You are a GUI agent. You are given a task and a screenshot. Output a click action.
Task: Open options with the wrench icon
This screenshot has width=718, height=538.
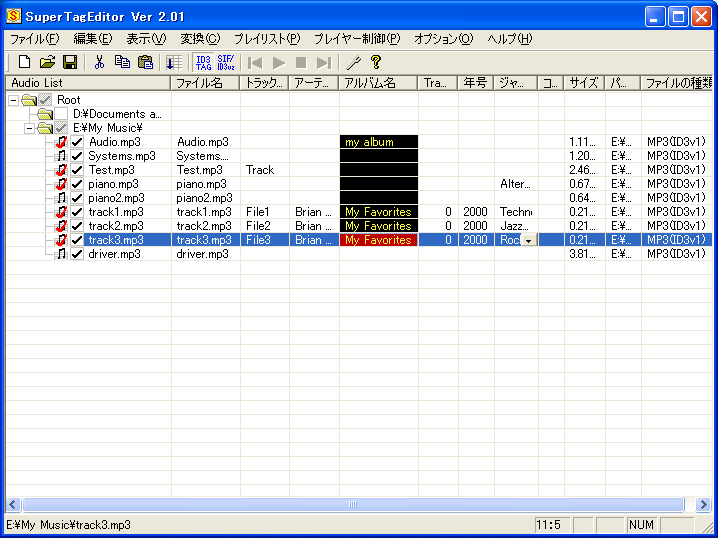coord(354,62)
